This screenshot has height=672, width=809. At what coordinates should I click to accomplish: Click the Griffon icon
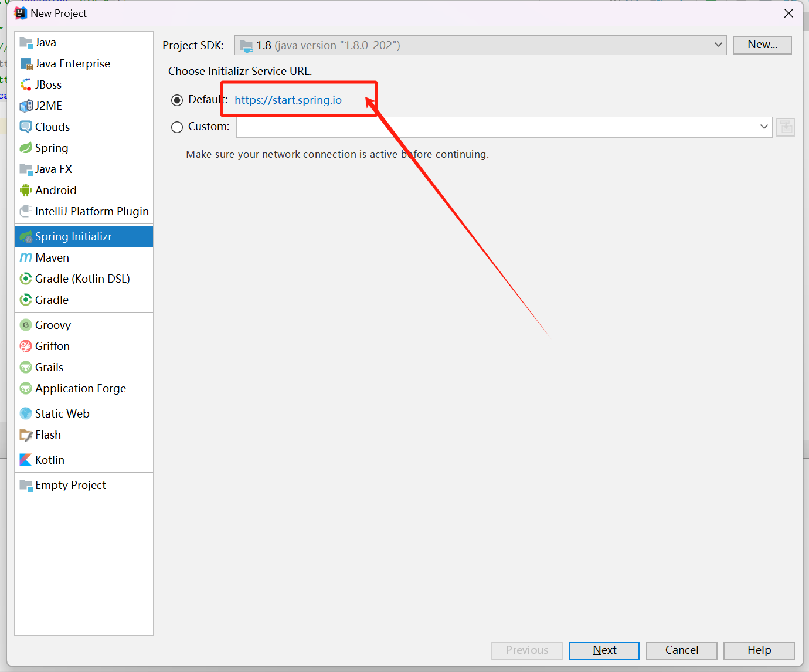26,346
